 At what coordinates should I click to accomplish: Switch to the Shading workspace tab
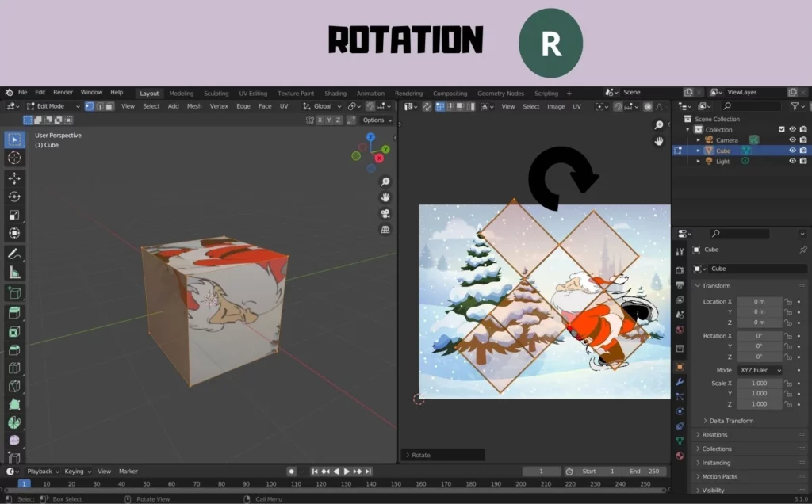coord(335,94)
